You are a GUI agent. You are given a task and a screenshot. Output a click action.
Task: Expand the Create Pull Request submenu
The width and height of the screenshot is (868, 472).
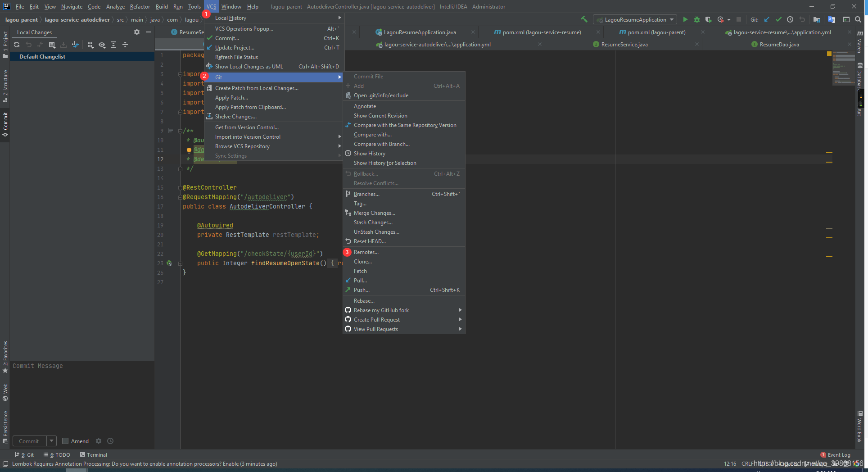404,320
